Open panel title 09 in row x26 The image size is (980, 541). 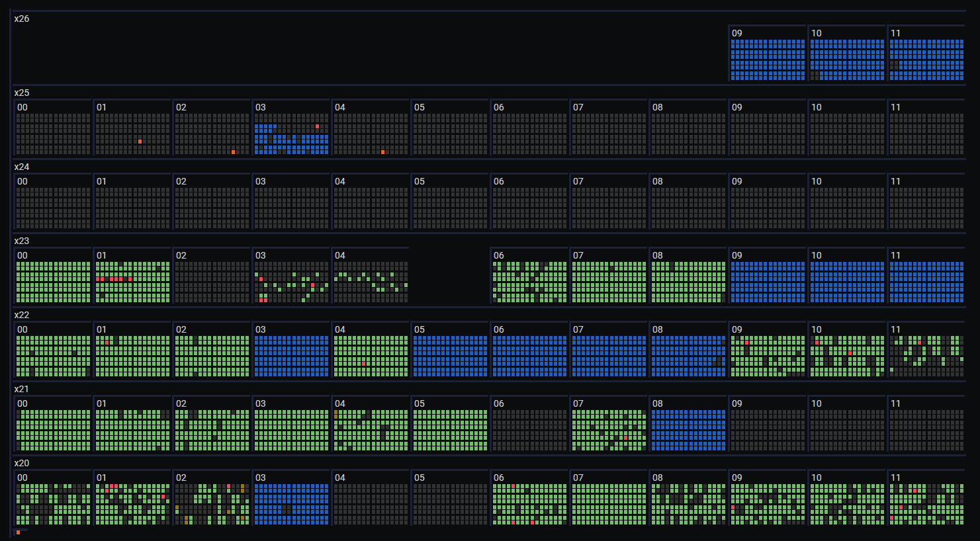click(737, 33)
